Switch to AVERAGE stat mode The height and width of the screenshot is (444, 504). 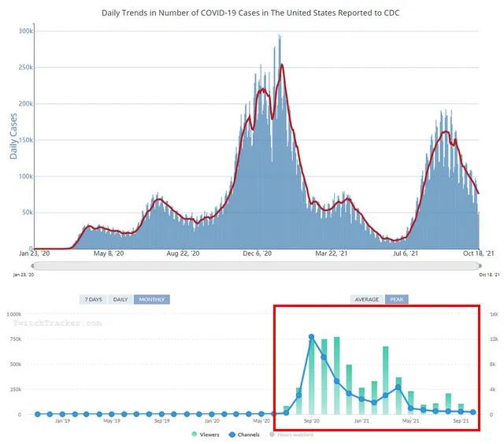point(367,299)
